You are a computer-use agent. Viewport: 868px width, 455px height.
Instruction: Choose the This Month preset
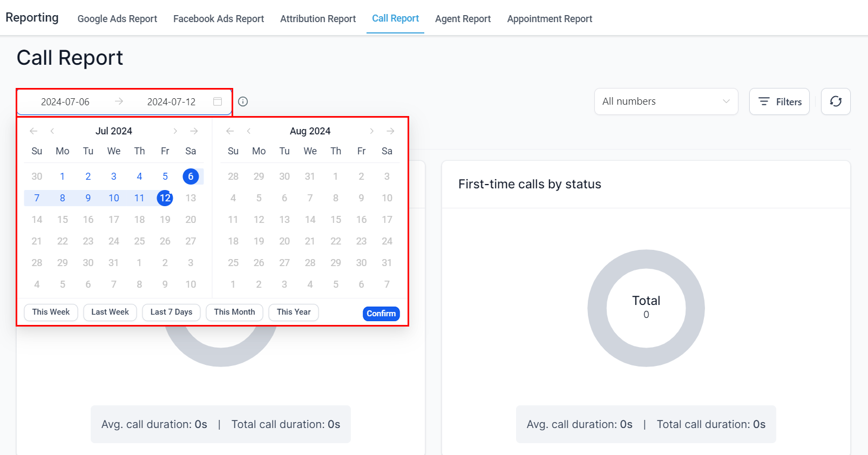234,312
